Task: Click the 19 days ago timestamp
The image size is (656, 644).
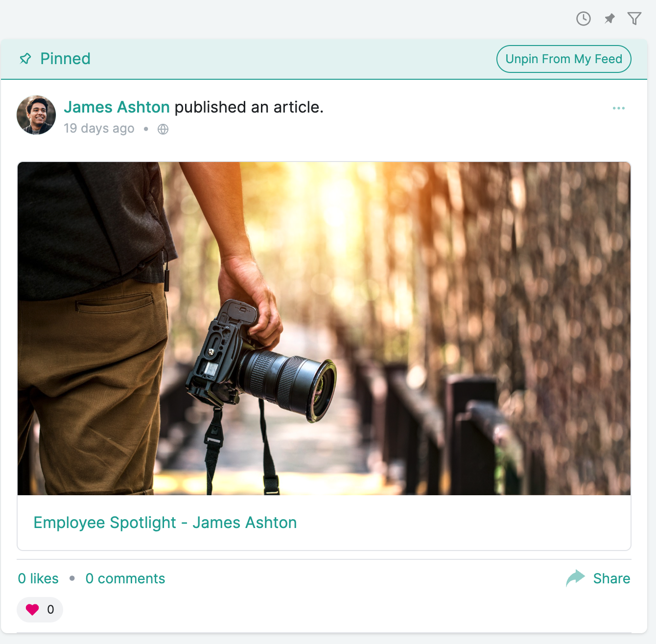Action: click(x=99, y=128)
